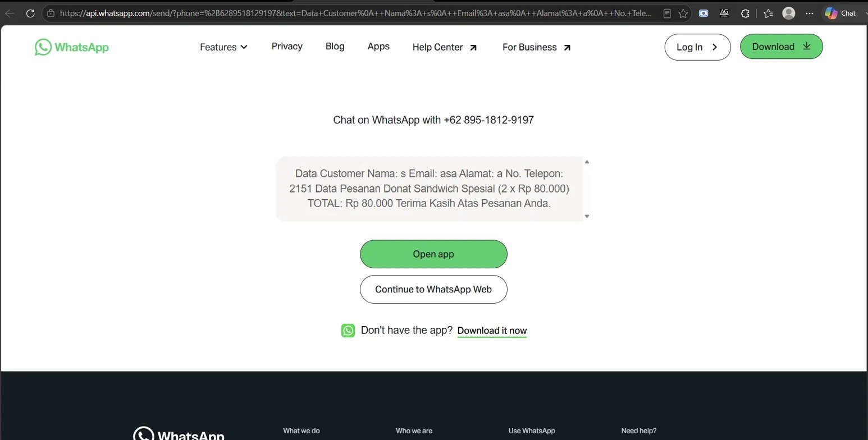Select Continue to WhatsApp Web
This screenshot has width=868, height=440.
(433, 290)
